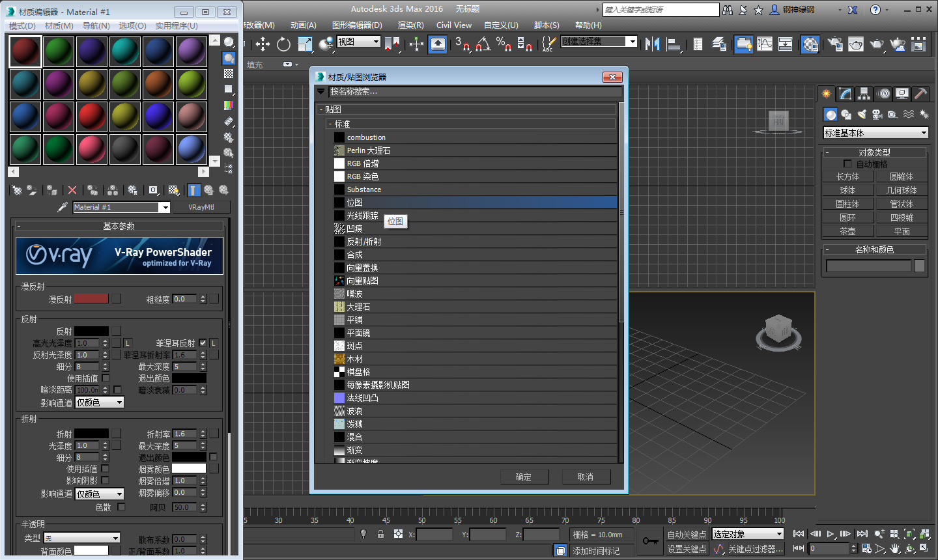
Task: Click Get Material icon in Material Editor
Action: (x=17, y=190)
